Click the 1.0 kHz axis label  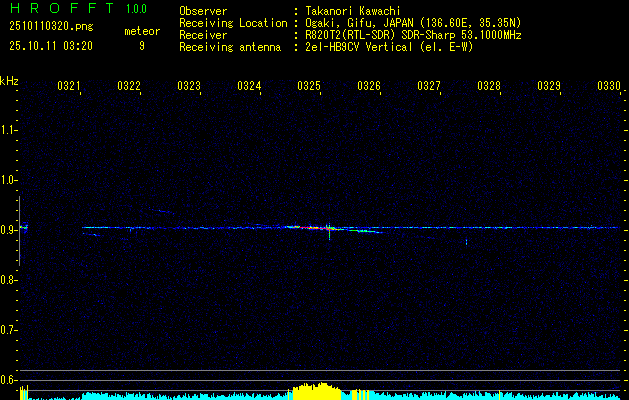click(x=7, y=180)
